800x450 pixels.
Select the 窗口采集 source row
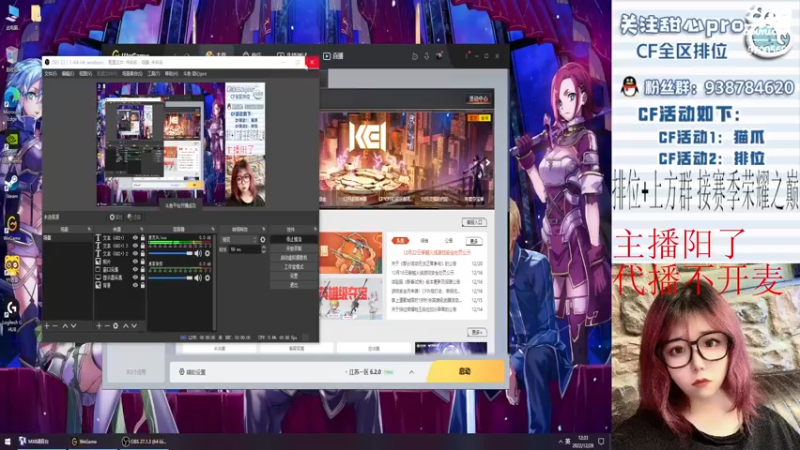point(120,269)
